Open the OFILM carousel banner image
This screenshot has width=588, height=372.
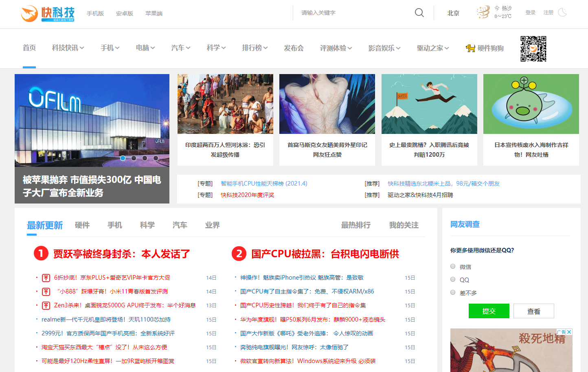[x=92, y=120]
